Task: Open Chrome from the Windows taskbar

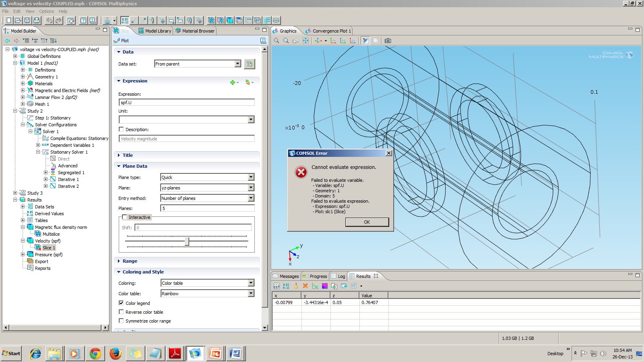Action: pos(95,354)
